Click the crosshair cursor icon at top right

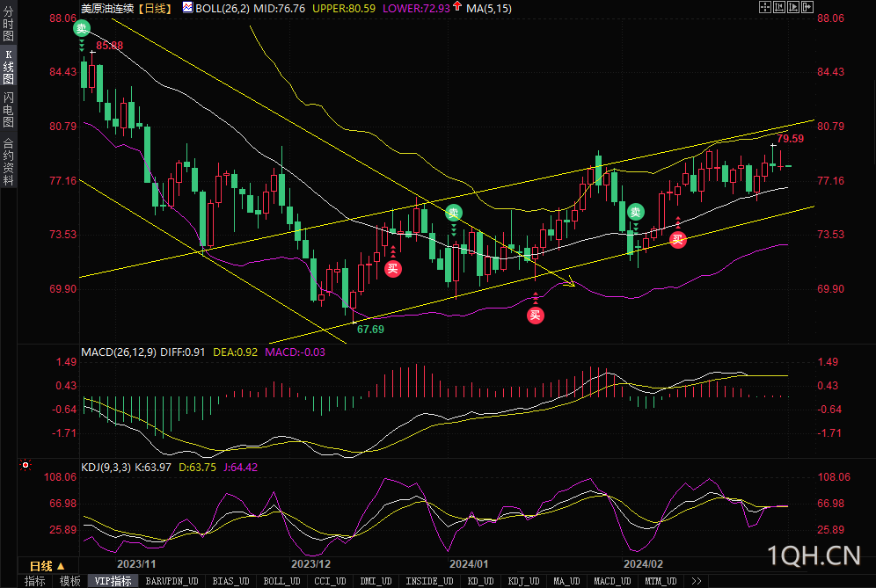click(765, 7)
